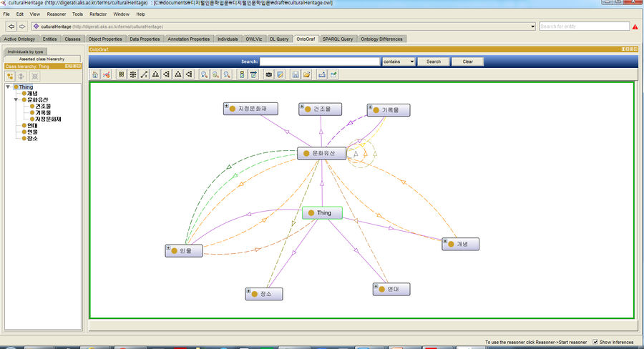Open the Reasoner menu

56,14
